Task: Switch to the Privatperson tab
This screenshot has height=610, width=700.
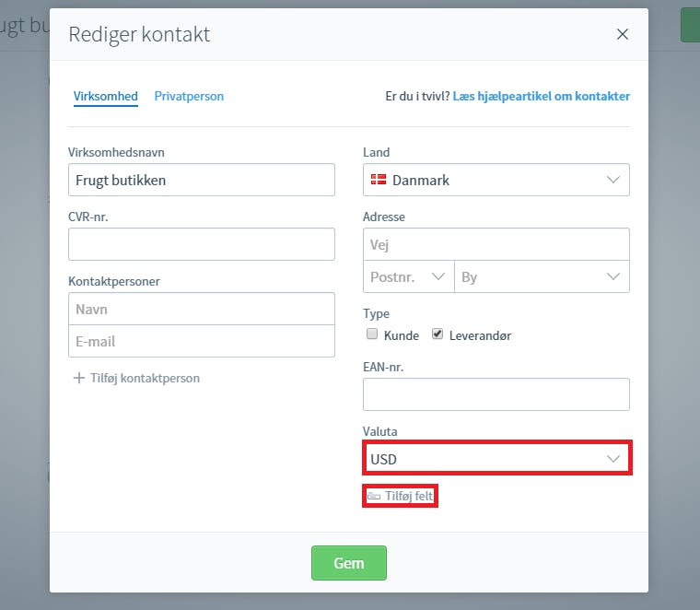Action: 189,96
